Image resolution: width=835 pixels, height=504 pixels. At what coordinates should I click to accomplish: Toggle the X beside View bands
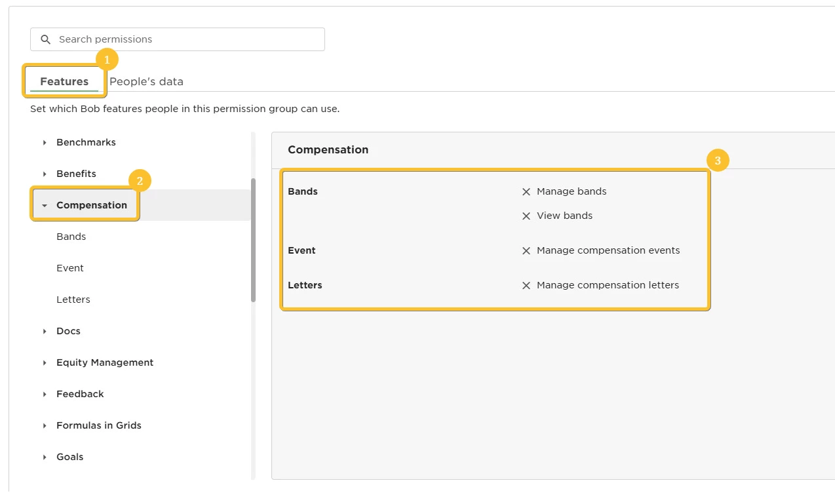tap(526, 216)
